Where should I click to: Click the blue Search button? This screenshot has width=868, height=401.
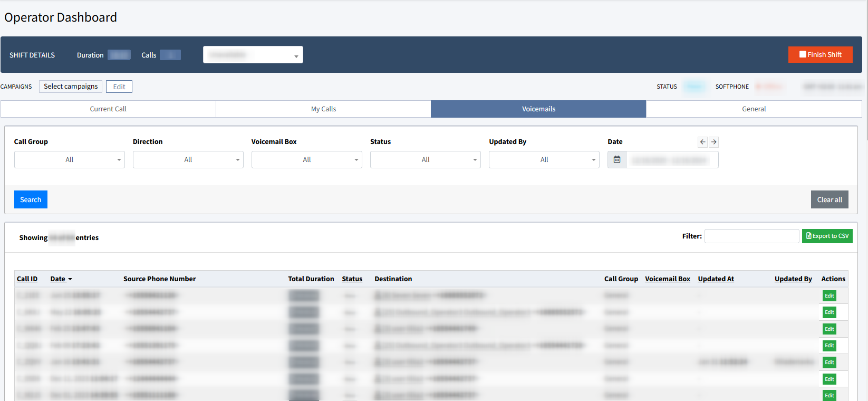(31, 199)
